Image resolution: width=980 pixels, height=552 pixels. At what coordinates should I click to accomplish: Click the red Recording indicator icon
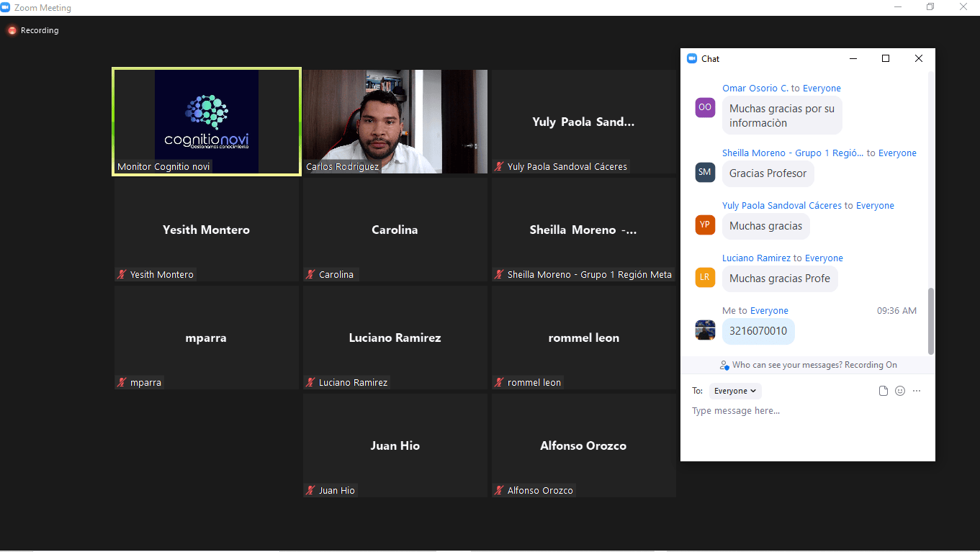click(12, 30)
